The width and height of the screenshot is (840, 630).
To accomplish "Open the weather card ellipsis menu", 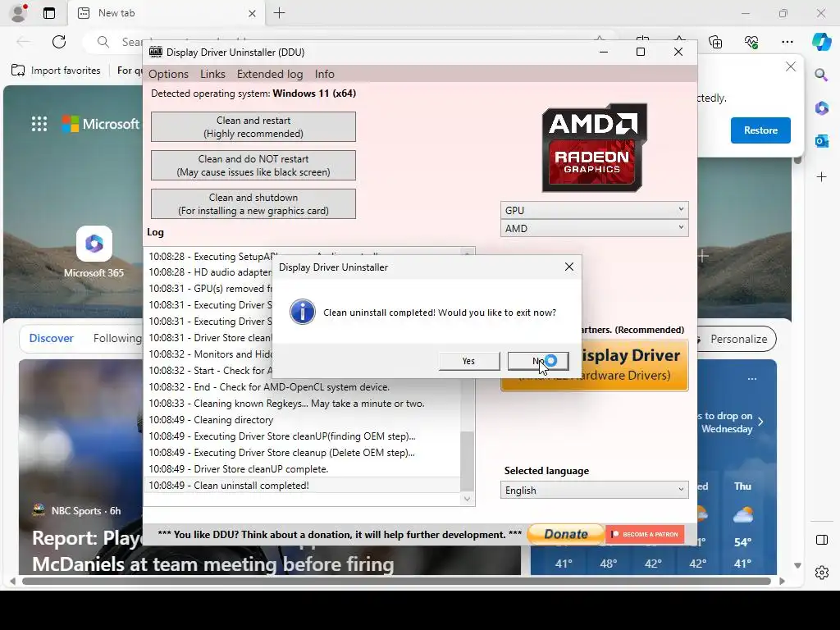I will coord(752,379).
